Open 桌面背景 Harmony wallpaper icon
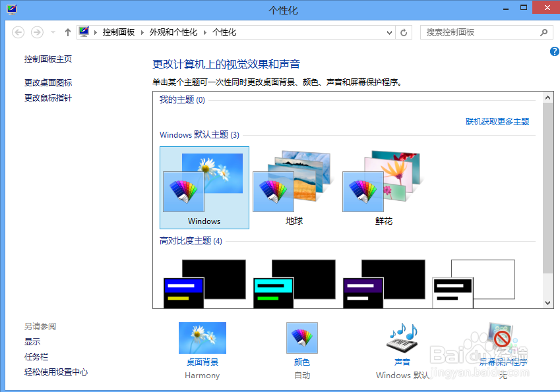560x392 pixels. pos(202,338)
